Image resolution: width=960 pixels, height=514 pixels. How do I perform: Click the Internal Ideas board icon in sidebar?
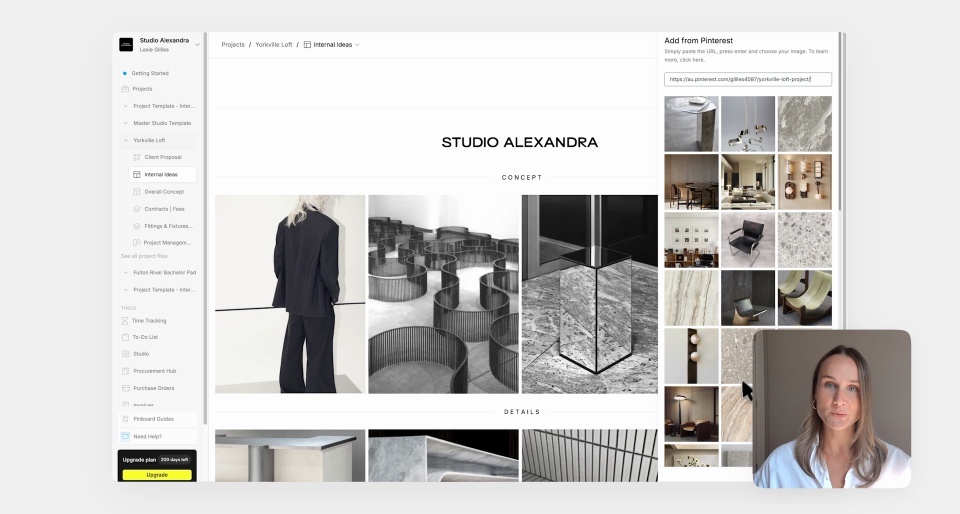(137, 174)
